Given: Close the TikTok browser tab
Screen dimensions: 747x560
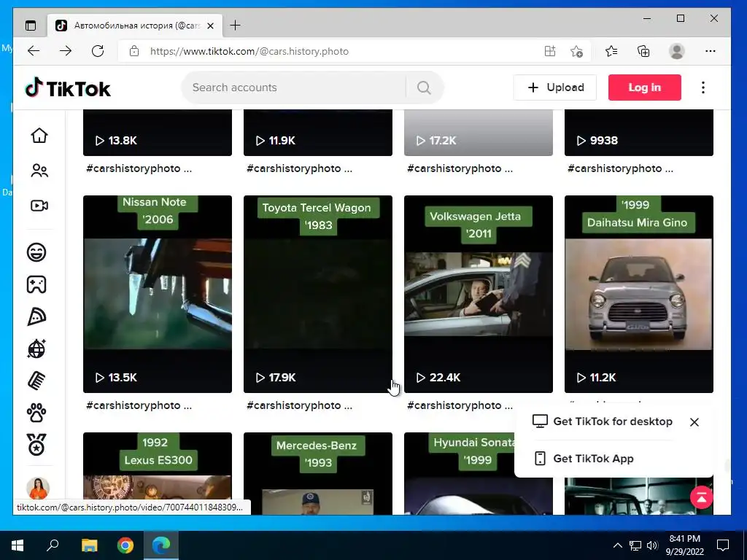Looking at the screenshot, I should [x=211, y=26].
